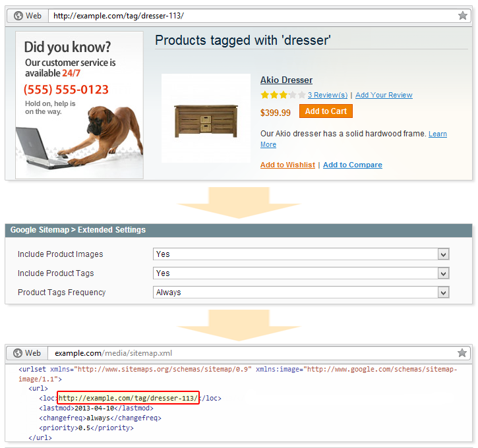Click the customer service banner with dog
Image resolution: width=478 pixels, height=448 pixels.
tap(79, 105)
